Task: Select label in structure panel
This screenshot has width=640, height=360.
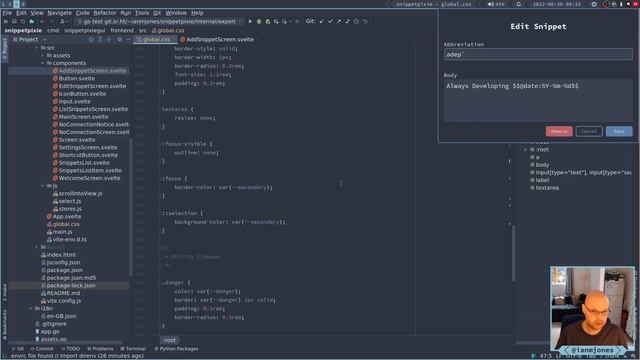Action: (x=539, y=180)
